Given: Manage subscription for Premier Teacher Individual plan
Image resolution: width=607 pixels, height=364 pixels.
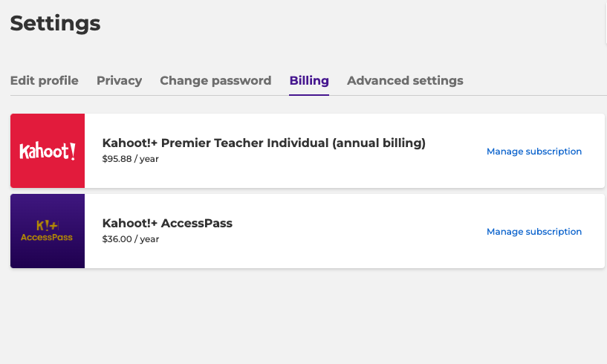Looking at the screenshot, I should click(x=533, y=152).
